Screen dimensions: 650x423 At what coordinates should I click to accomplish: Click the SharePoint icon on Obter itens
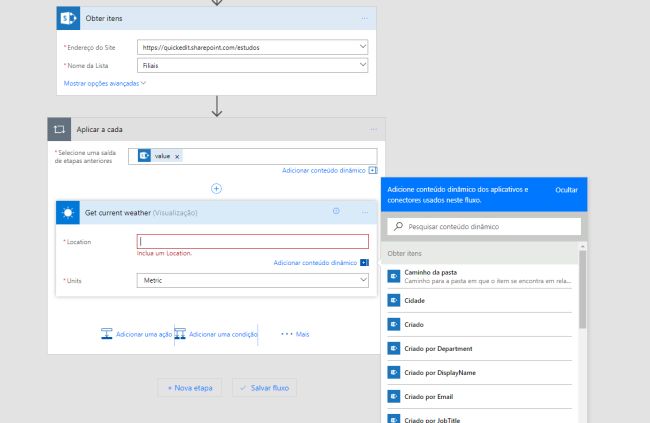pyautogui.click(x=68, y=18)
